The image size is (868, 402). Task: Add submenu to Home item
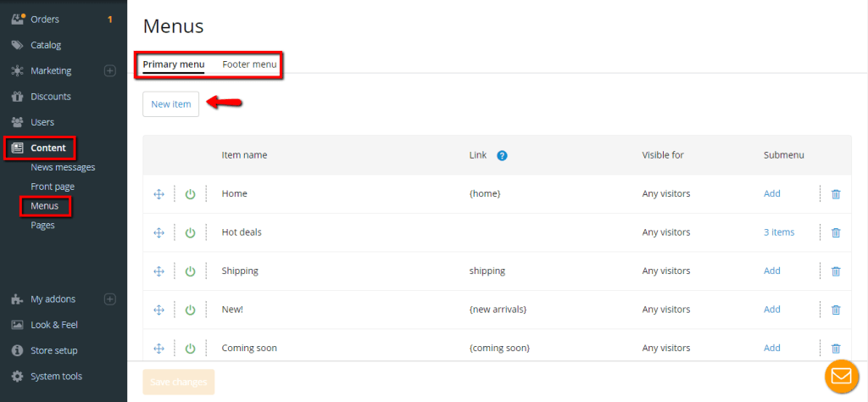(x=771, y=194)
